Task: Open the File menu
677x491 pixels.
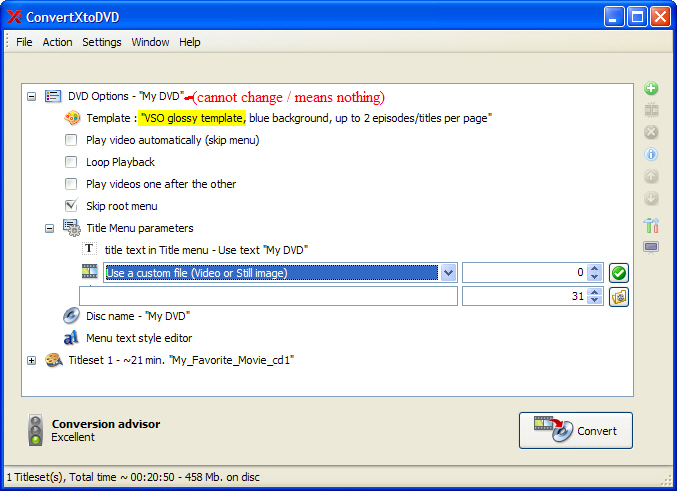Action: 24,42
